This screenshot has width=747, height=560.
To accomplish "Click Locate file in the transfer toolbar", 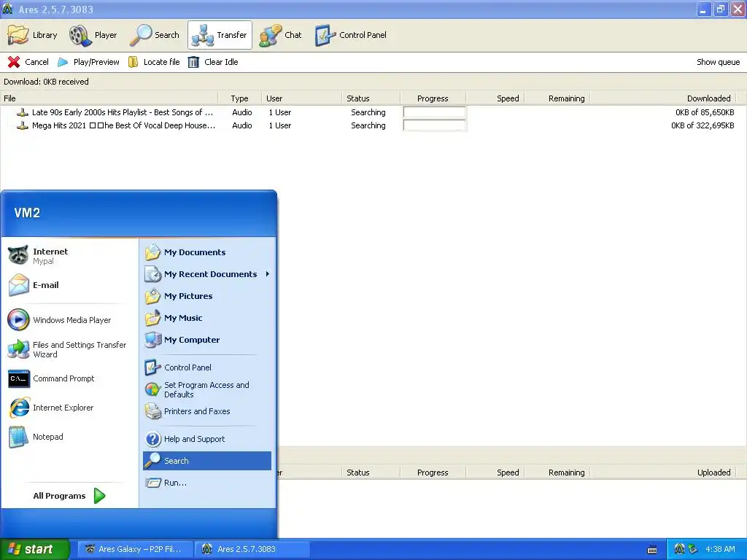I will (x=154, y=62).
